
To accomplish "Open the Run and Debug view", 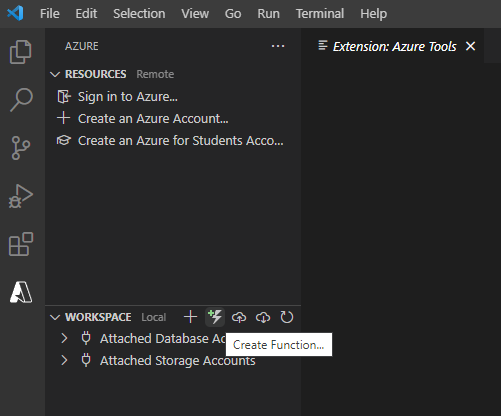I will point(21,196).
